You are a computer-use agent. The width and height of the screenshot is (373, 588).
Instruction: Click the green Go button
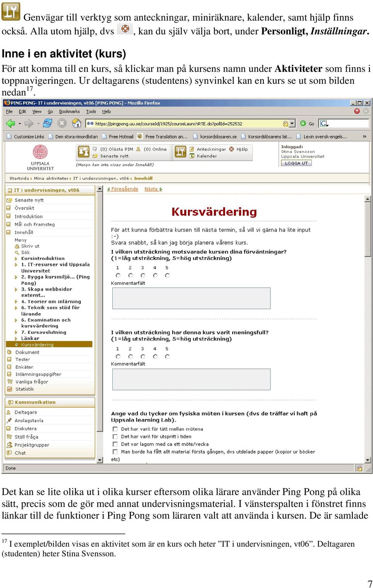(x=307, y=123)
